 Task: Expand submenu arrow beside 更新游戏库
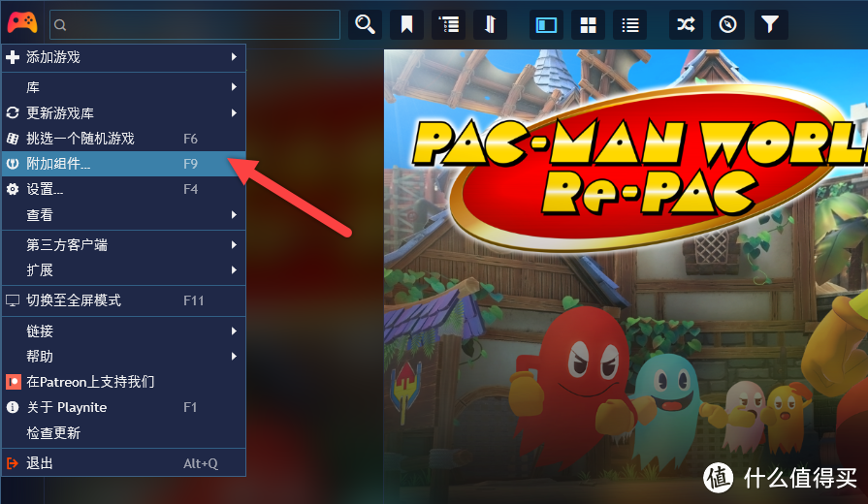click(x=234, y=112)
